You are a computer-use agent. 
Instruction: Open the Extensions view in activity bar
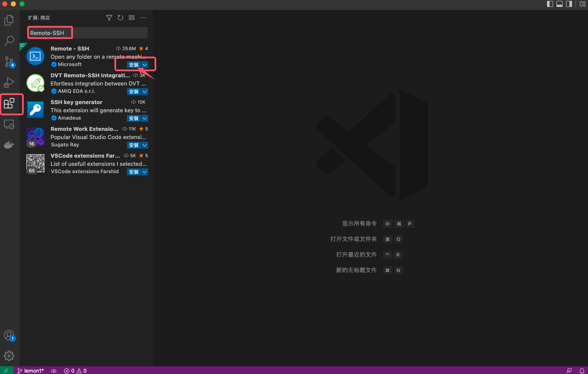(x=9, y=104)
